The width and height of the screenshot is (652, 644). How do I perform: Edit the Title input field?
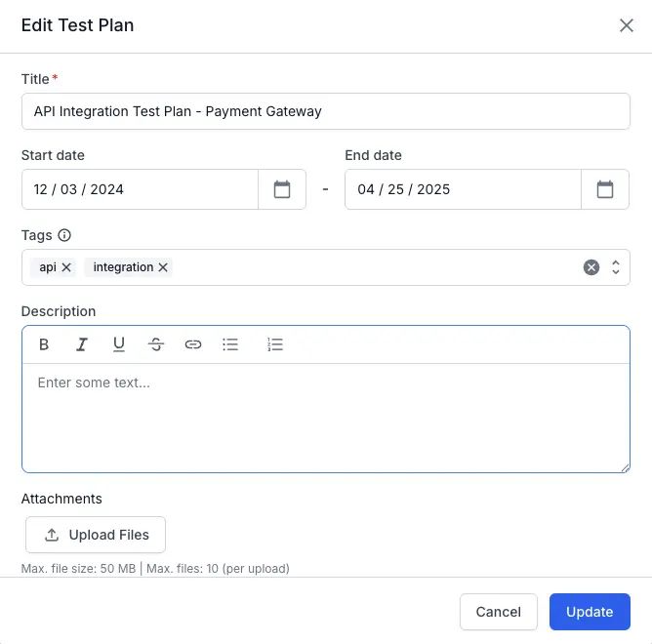[x=326, y=111]
